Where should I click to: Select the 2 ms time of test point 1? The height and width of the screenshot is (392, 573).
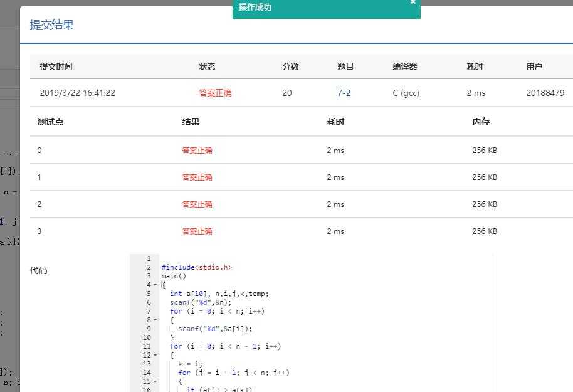[335, 177]
